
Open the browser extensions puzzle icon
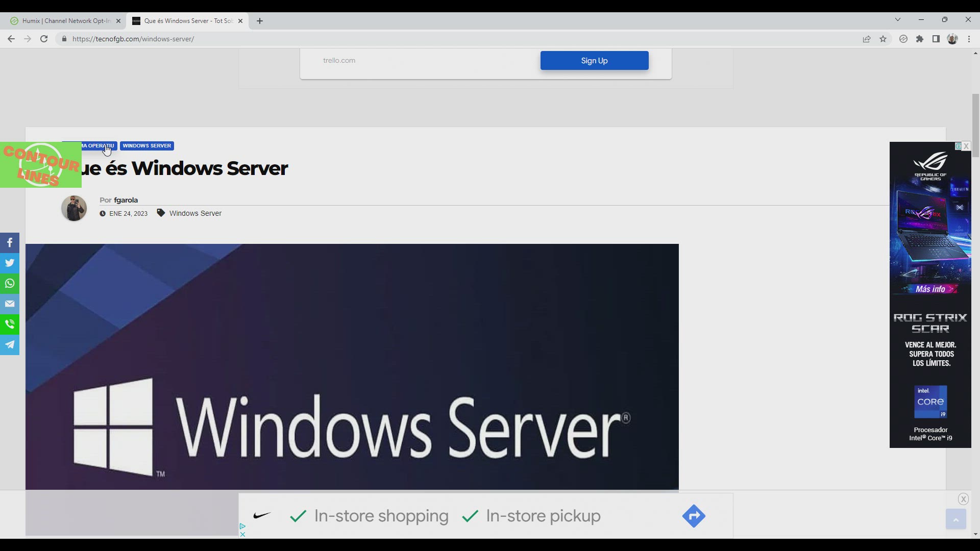pos(920,39)
